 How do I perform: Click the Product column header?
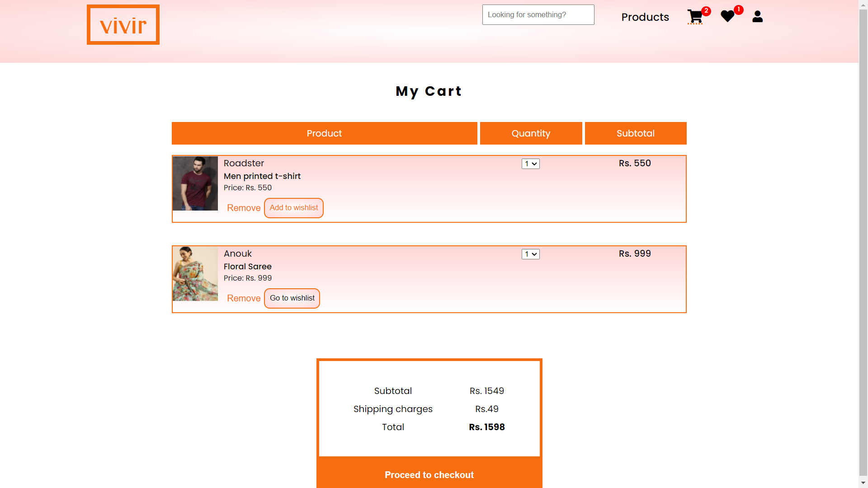point(324,133)
